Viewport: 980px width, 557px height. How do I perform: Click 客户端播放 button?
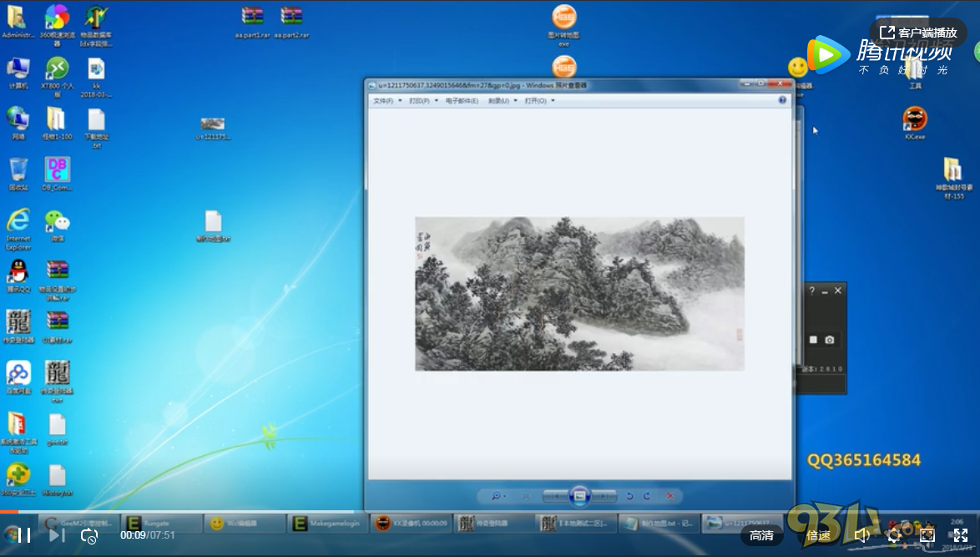(918, 33)
